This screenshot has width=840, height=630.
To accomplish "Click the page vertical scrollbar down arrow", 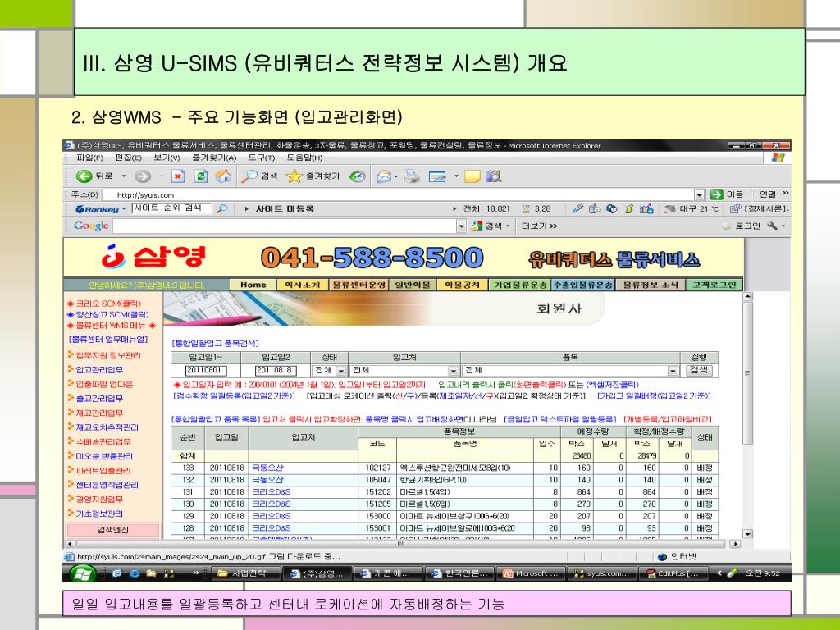I will (x=748, y=533).
